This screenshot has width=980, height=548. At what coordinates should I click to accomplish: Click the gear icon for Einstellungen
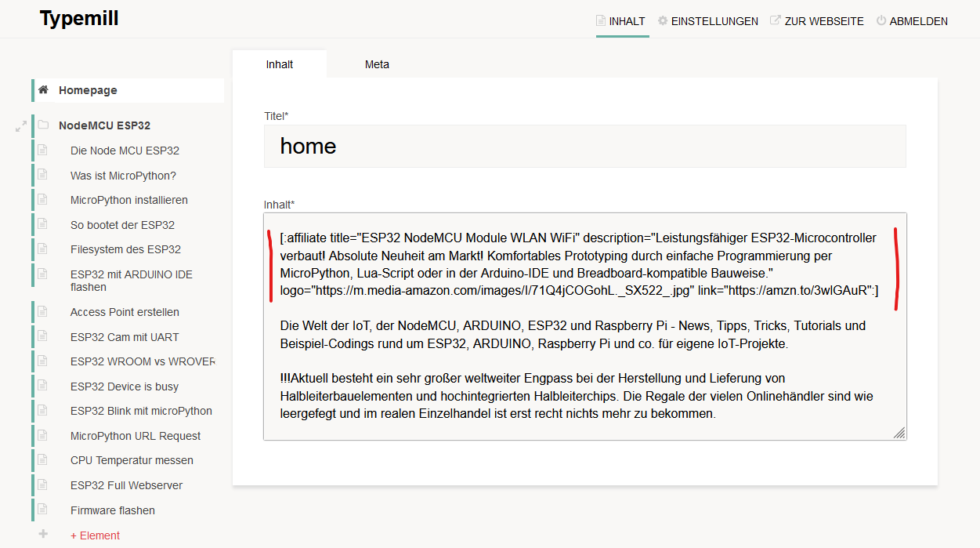pos(663,21)
